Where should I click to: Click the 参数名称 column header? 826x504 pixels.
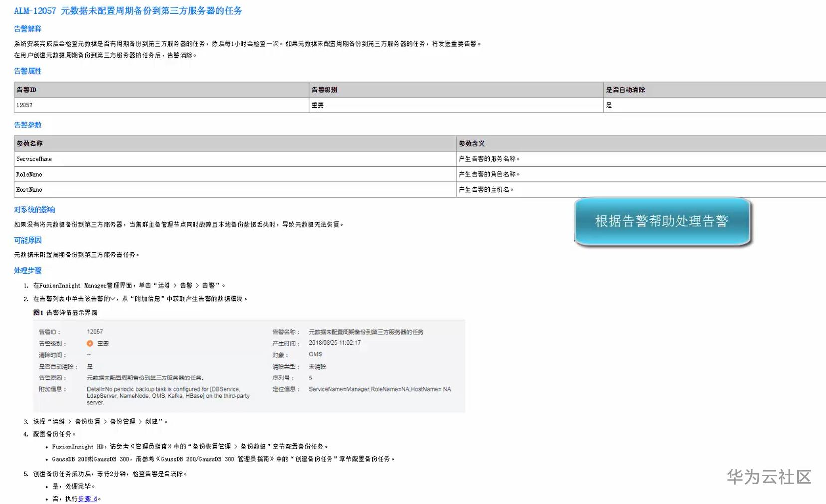[x=235, y=143]
